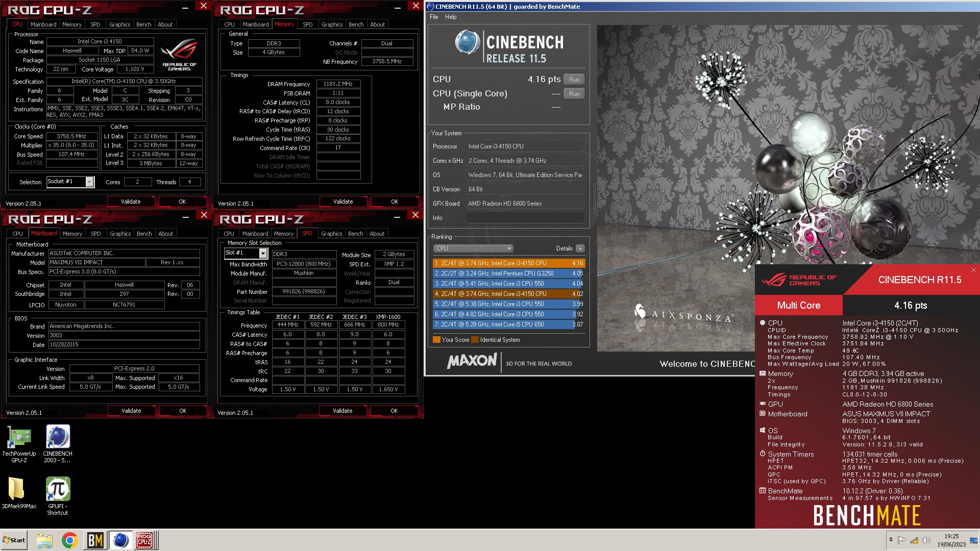Click Validate in CPU-Z Mainboard window
This screenshot has width=980, height=551.
click(x=131, y=411)
